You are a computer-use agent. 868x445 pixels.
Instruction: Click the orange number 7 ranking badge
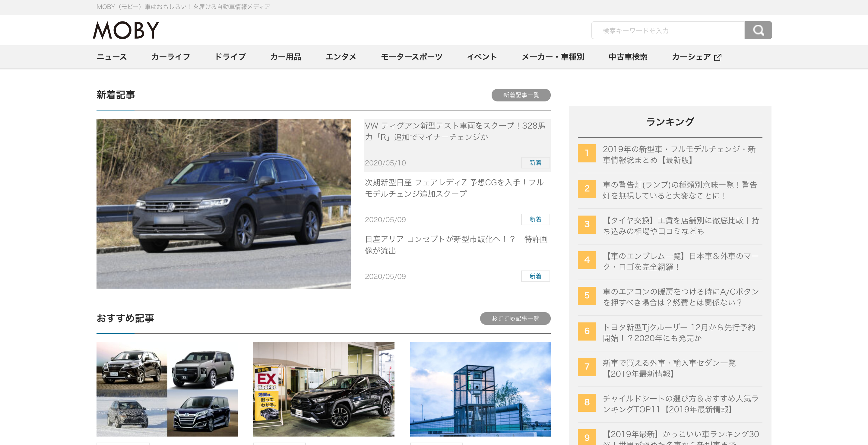pos(587,367)
